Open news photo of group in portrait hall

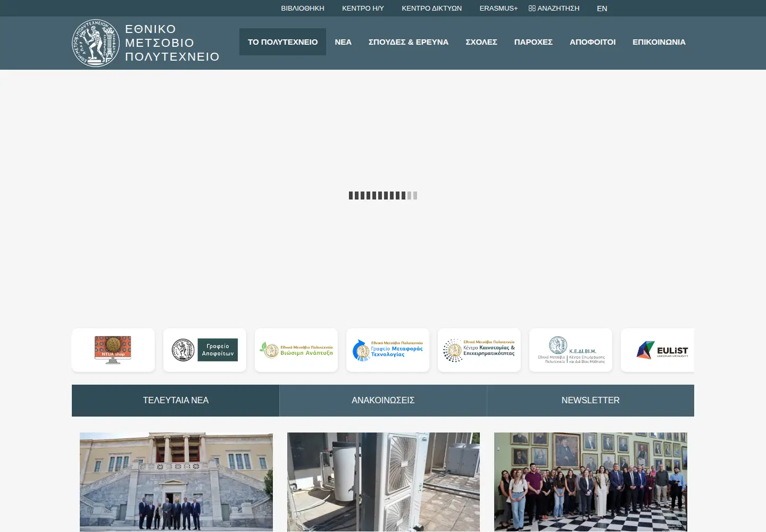point(590,482)
